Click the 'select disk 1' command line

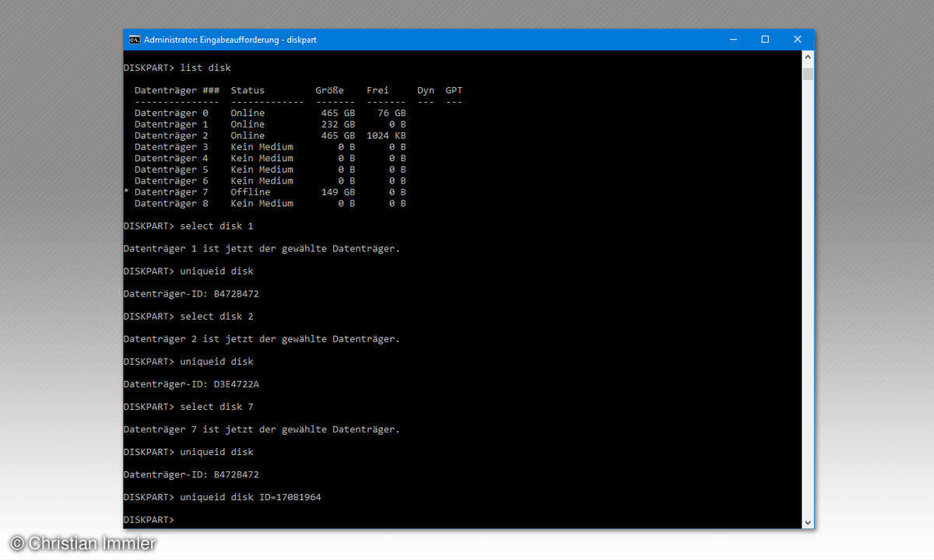pyautogui.click(x=188, y=226)
